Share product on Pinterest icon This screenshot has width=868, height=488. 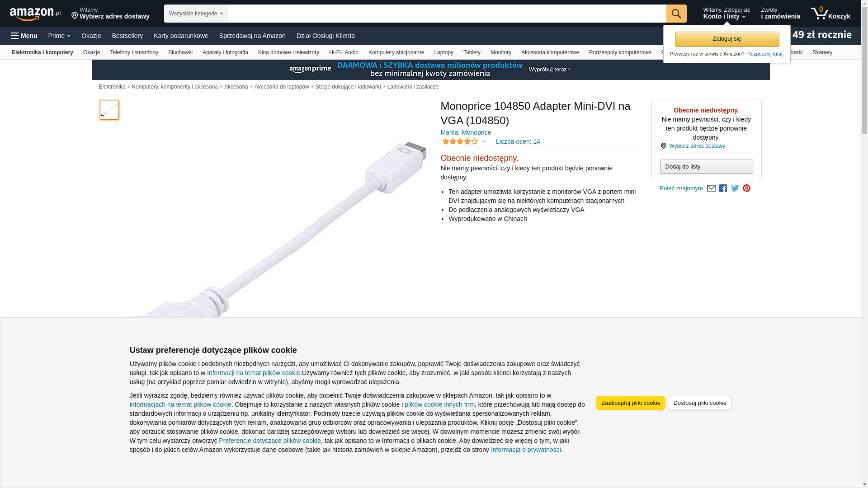[747, 188]
